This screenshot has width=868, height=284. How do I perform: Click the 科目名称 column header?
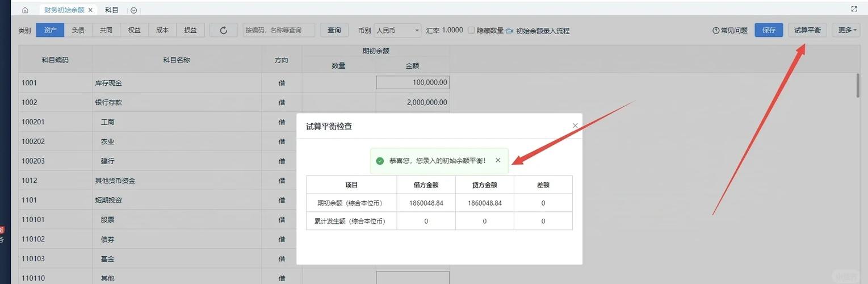tap(177, 60)
